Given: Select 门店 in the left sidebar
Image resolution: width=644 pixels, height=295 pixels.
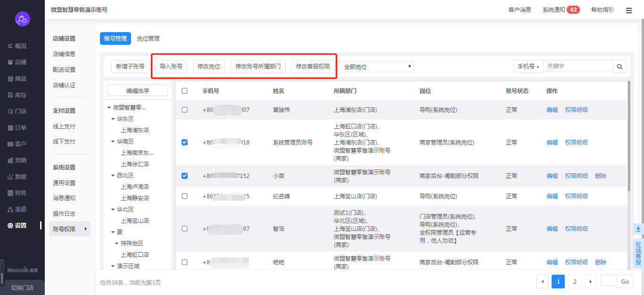Looking at the screenshot, I should (x=17, y=111).
